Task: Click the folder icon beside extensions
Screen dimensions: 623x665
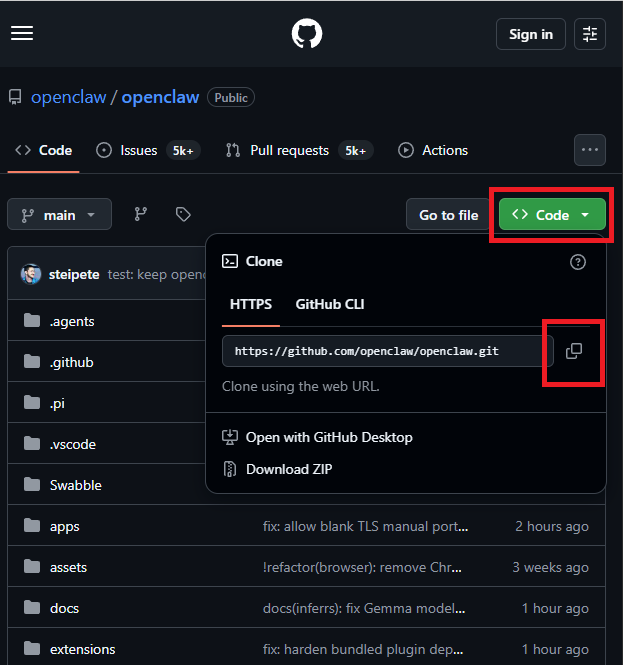Action: (32, 648)
